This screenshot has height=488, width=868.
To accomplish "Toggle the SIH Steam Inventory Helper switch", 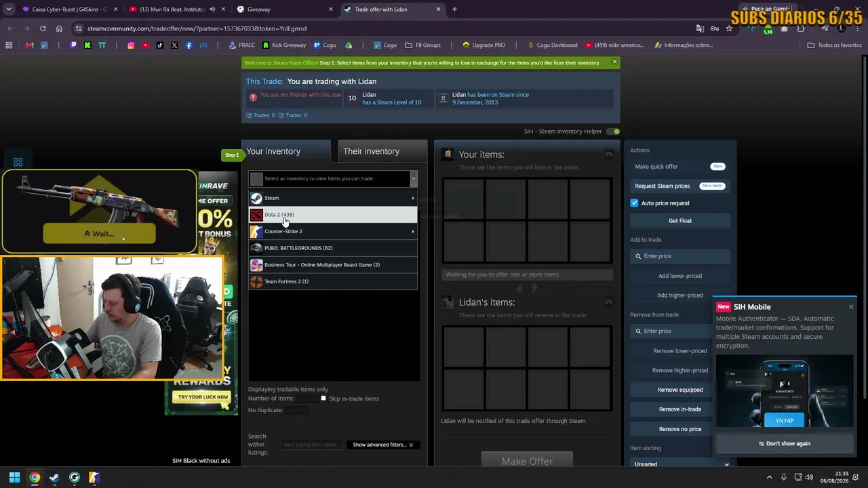I will 613,131.
